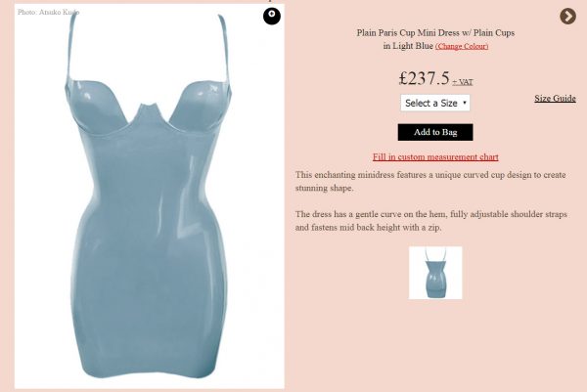587x392 pixels.
Task: Go to next product with arrow icon
Action: click(x=567, y=16)
